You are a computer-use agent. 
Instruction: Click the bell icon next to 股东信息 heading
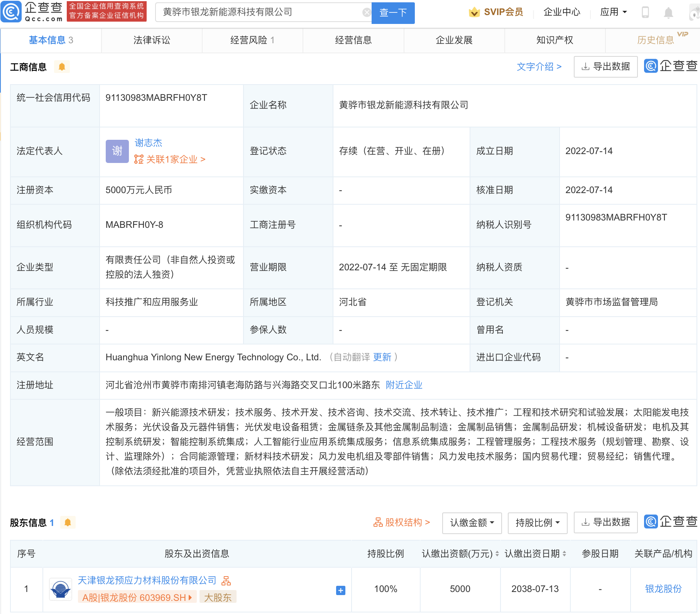tap(68, 522)
